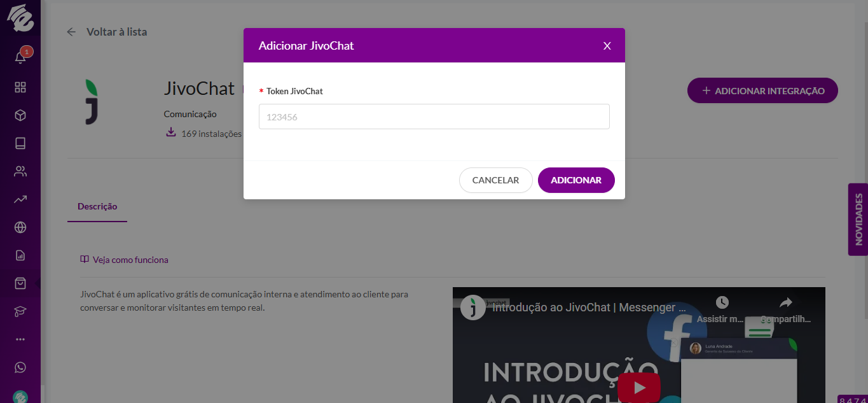
Task: Select the Descrição tab
Action: tap(97, 207)
